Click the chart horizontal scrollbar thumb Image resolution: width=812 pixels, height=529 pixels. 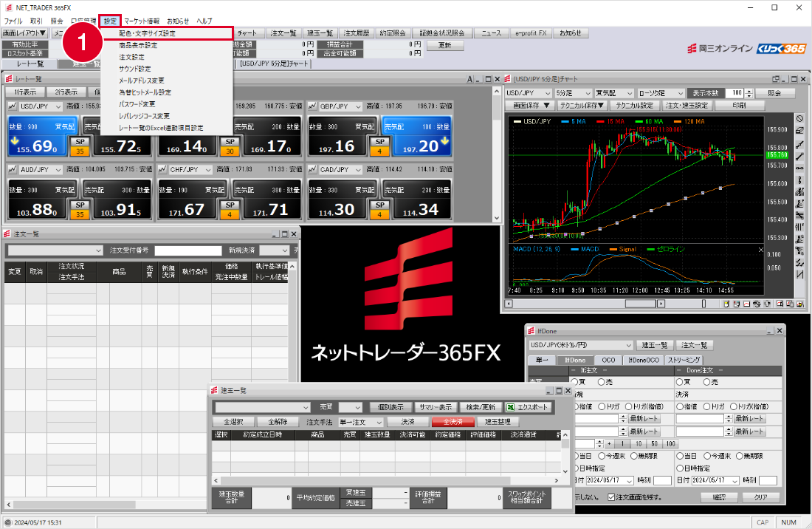[x=641, y=304]
